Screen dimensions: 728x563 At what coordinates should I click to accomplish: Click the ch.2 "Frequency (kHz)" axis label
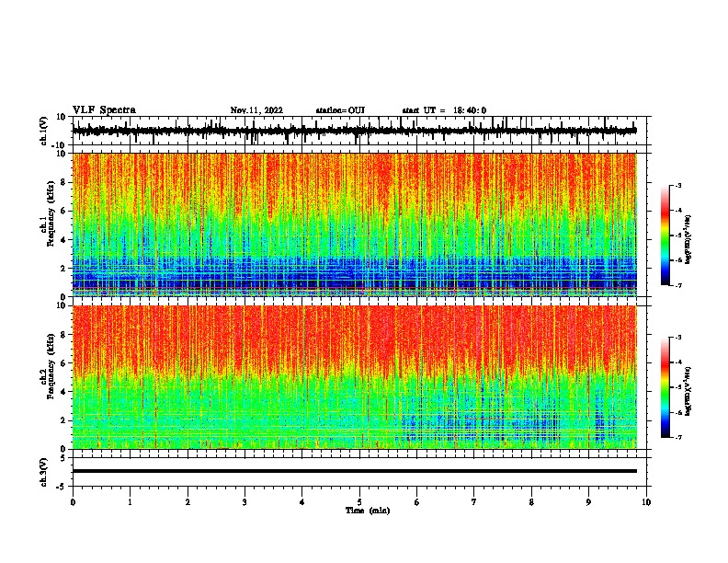(49, 366)
